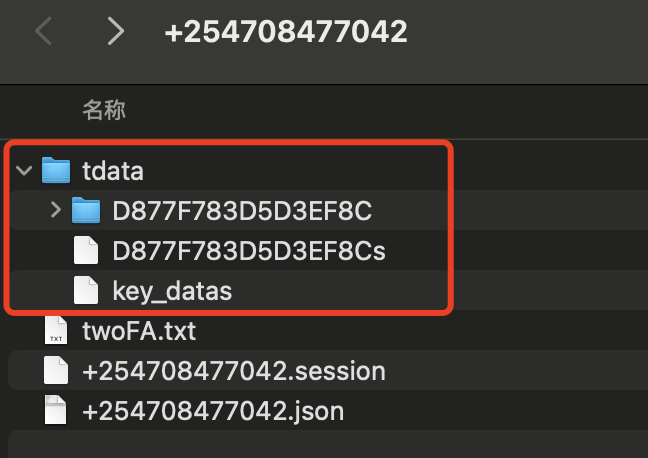Select the +254708477042.json file name
This screenshot has height=458, width=648.
(x=213, y=411)
